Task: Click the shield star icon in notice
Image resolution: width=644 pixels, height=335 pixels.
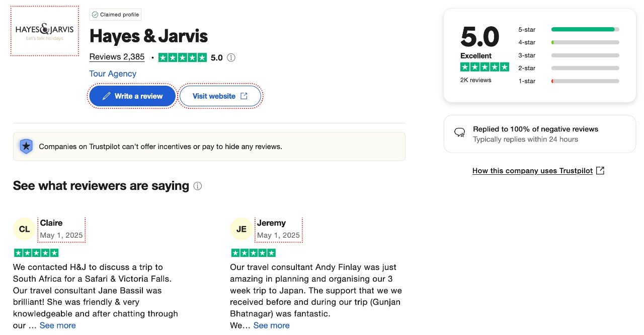Action: point(26,147)
